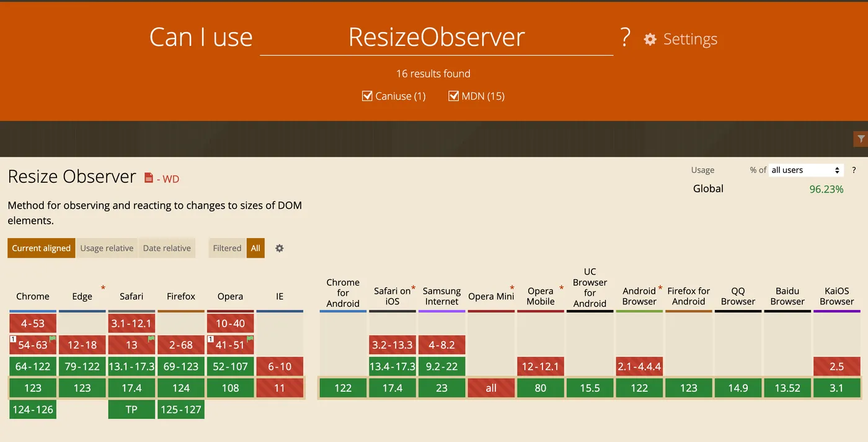Select the Current aligned view

[x=42, y=248]
